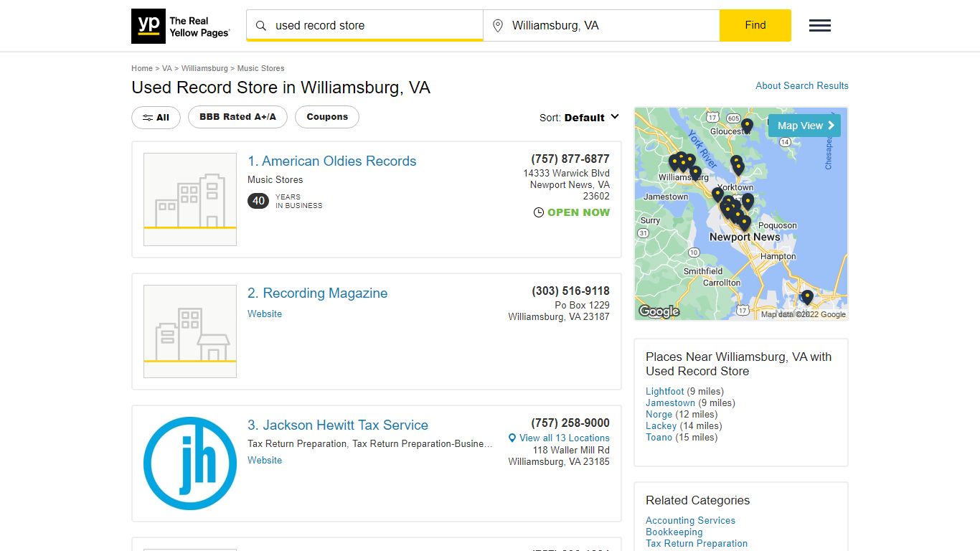Open Tax Return Preparation related category
The width and height of the screenshot is (980, 551).
tap(697, 543)
